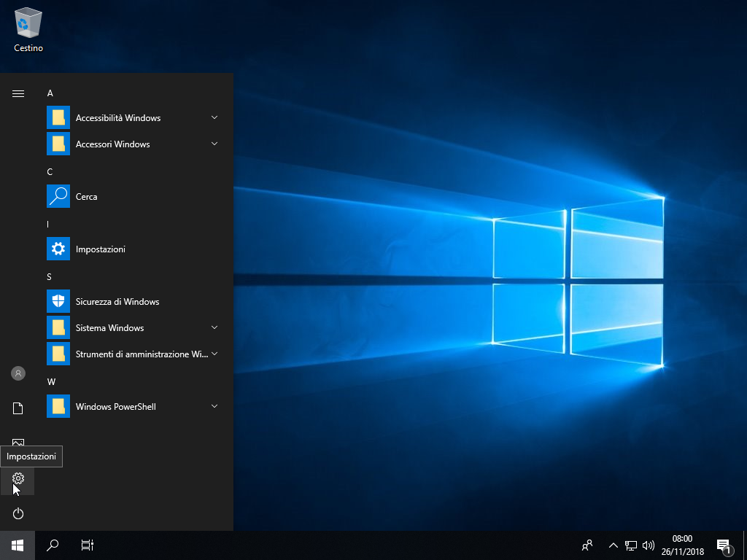Click the Sicurezza di Windows label
This screenshot has width=747, height=560.
pos(117,301)
